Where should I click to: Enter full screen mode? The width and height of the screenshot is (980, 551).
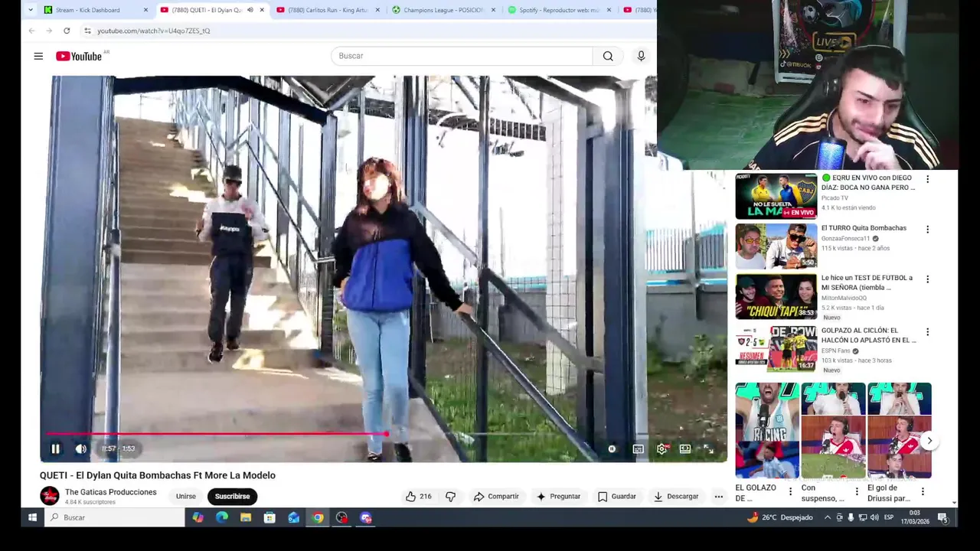click(x=709, y=449)
